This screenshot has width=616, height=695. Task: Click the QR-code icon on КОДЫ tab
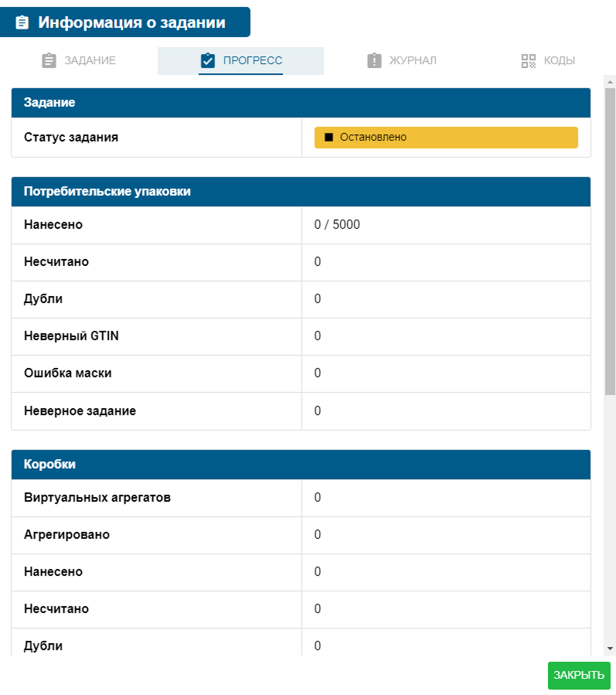pyautogui.click(x=528, y=60)
